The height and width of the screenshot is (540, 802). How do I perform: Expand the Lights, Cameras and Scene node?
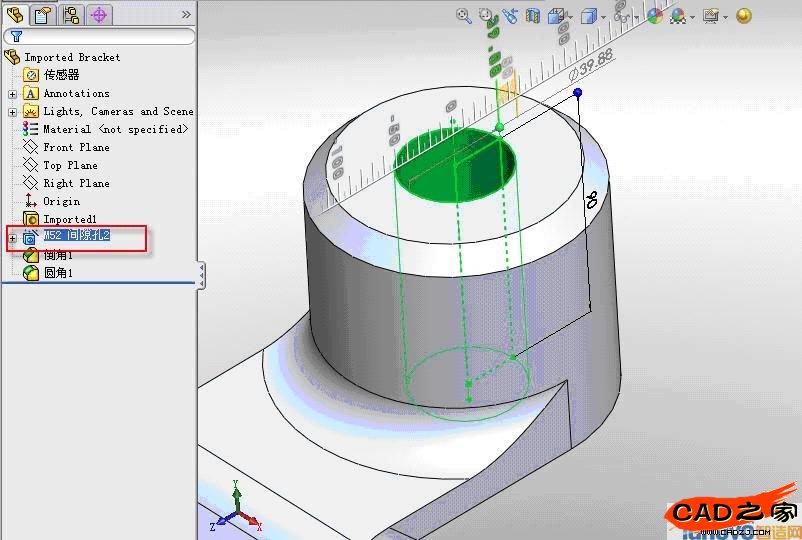pos(12,112)
